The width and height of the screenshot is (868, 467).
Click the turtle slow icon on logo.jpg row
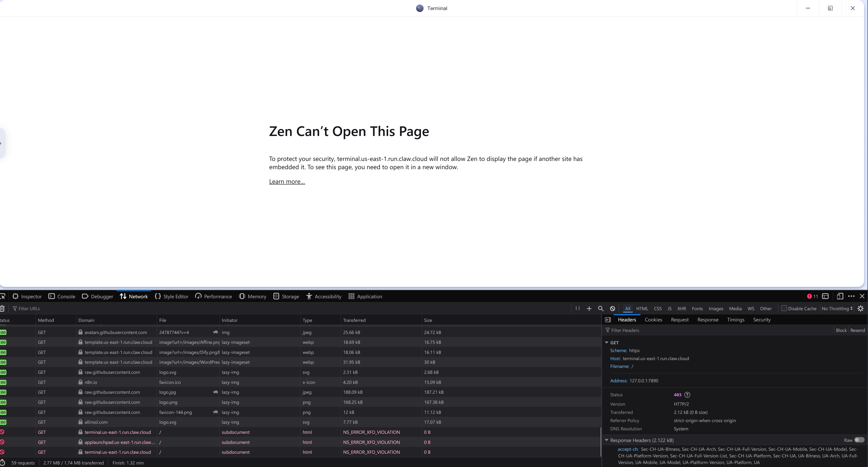215,392
